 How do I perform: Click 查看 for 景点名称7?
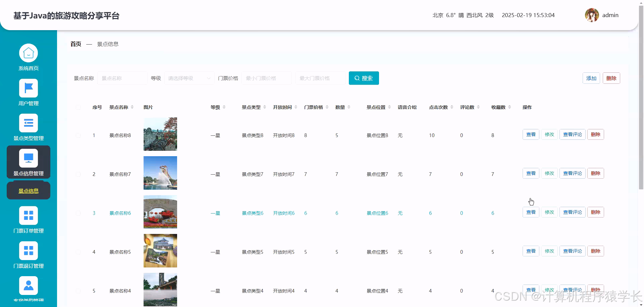(531, 173)
